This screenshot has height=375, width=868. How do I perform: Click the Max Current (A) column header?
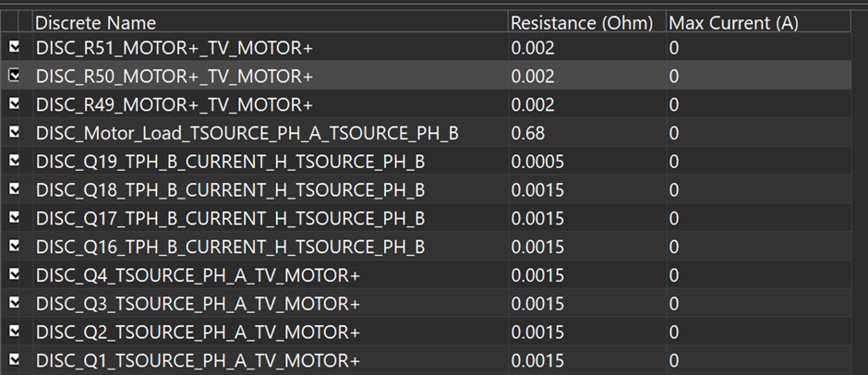point(734,22)
